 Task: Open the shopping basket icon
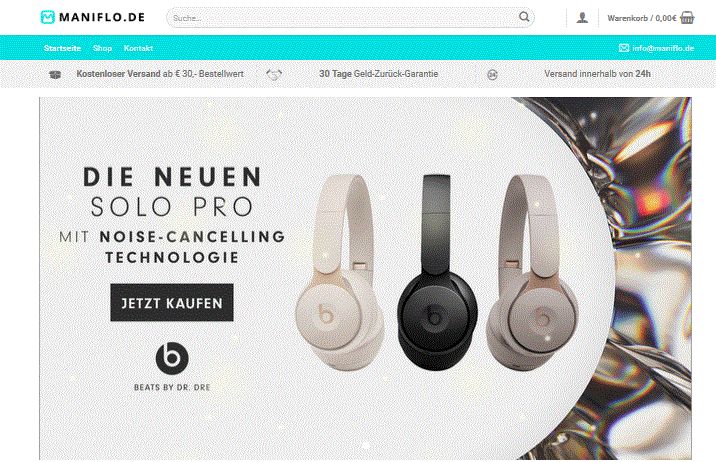pyautogui.click(x=687, y=18)
